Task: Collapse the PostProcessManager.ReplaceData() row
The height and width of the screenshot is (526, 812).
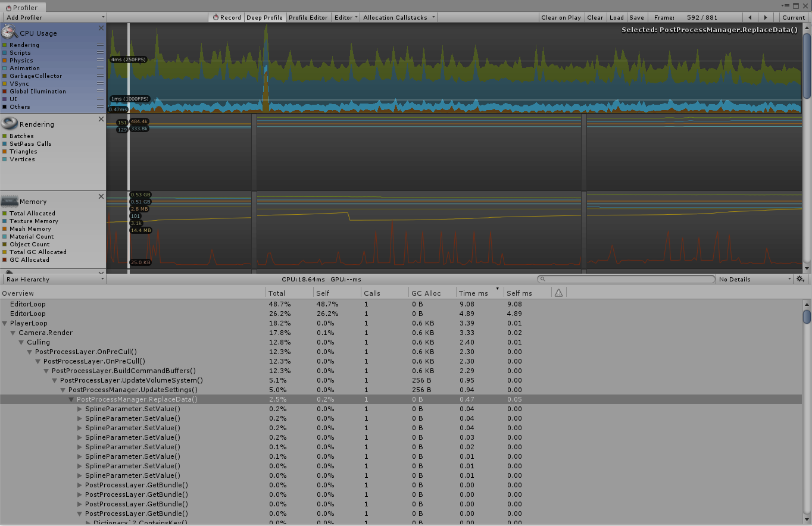Action: tap(71, 399)
